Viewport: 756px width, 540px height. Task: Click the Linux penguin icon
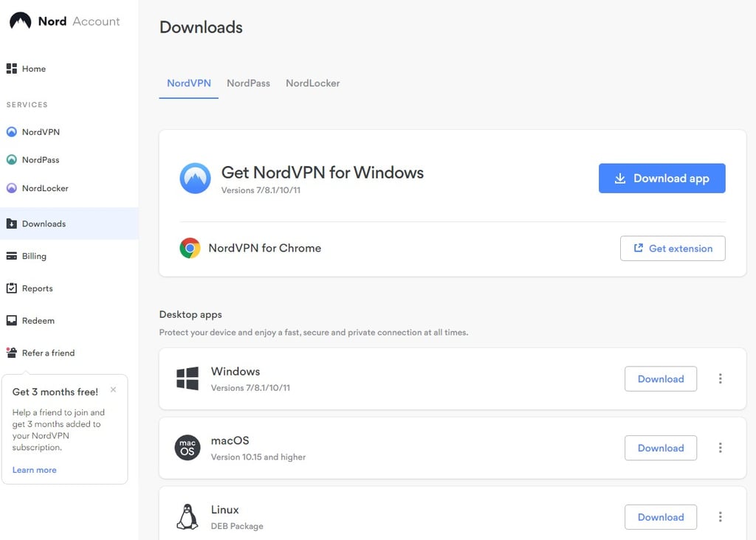[188, 517]
